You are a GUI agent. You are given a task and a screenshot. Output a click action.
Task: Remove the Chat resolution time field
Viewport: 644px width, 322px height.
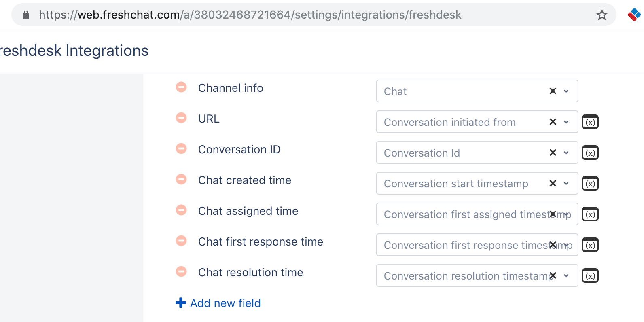coord(181,271)
